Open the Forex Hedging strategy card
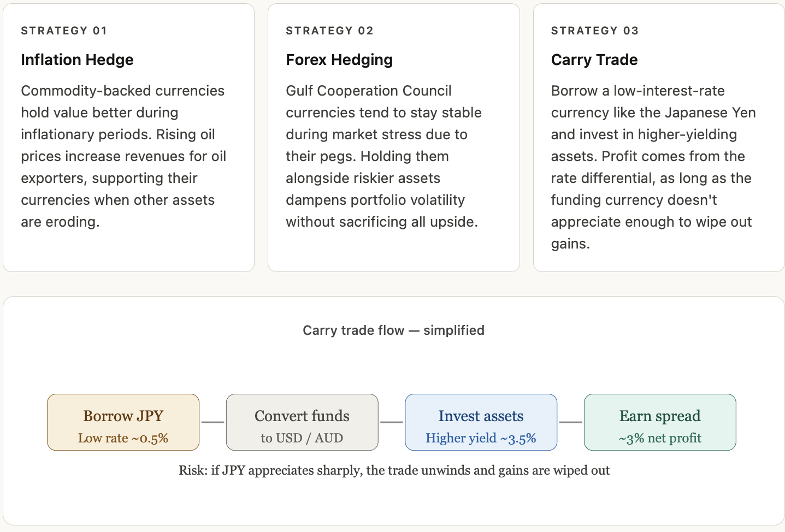This screenshot has width=785, height=532. (394, 138)
